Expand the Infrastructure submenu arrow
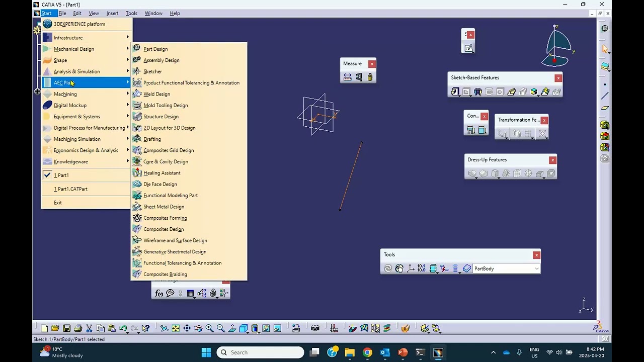This screenshot has width=644, height=362. [128, 37]
